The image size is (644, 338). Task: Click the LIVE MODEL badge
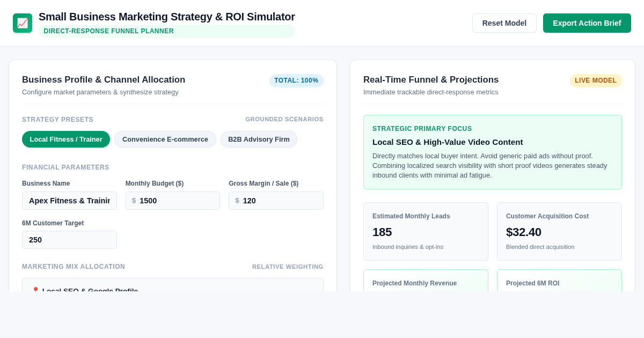(x=596, y=80)
